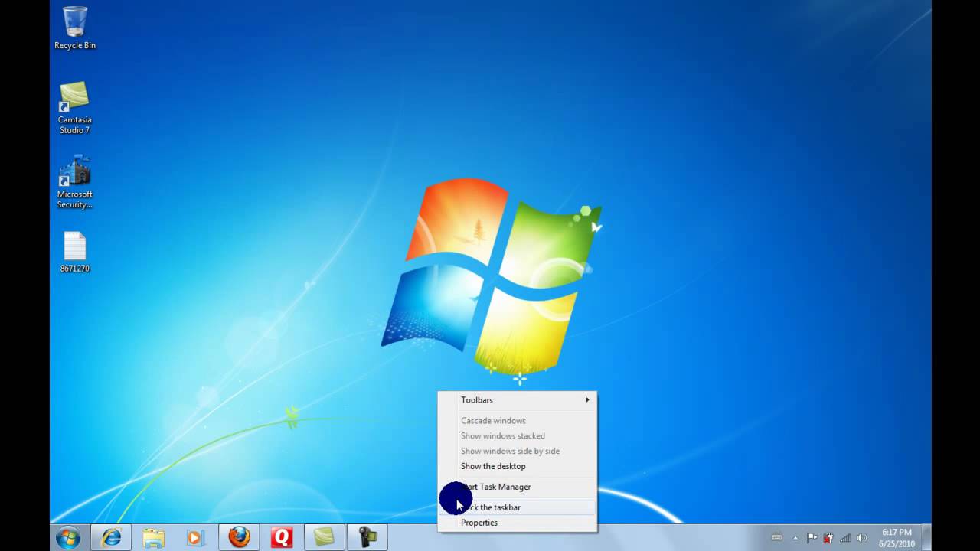Switch to the green Camtasia Studio taskbar button

[325, 537]
